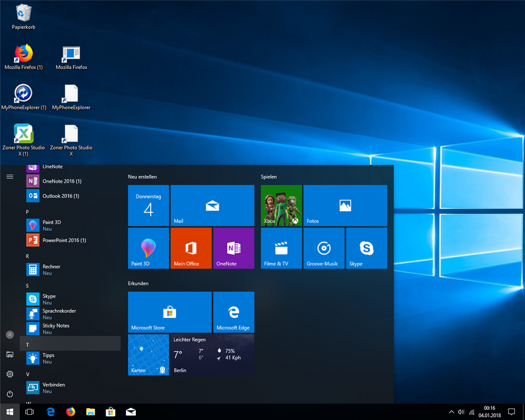Expand the Start menu hamburger button
Screen dimensions: 525x420
pyautogui.click(x=10, y=176)
